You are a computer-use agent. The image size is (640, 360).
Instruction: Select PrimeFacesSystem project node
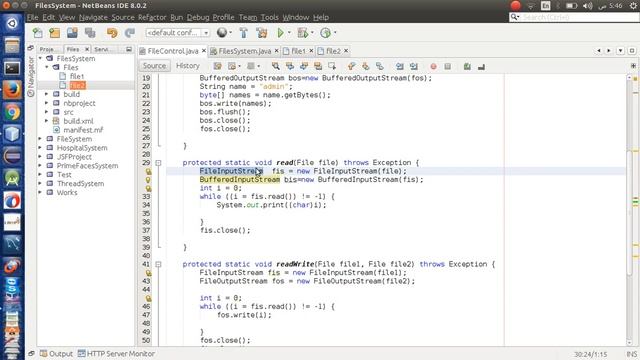[x=87, y=166]
